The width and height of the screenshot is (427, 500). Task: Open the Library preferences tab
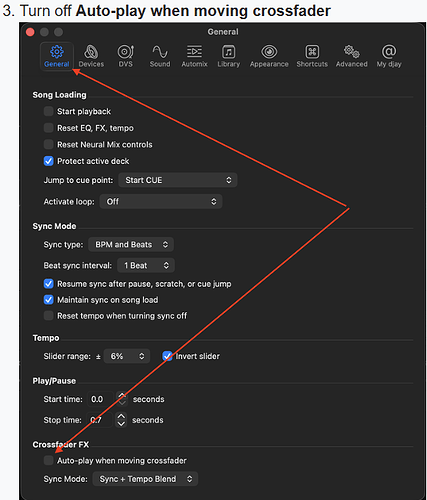[229, 56]
